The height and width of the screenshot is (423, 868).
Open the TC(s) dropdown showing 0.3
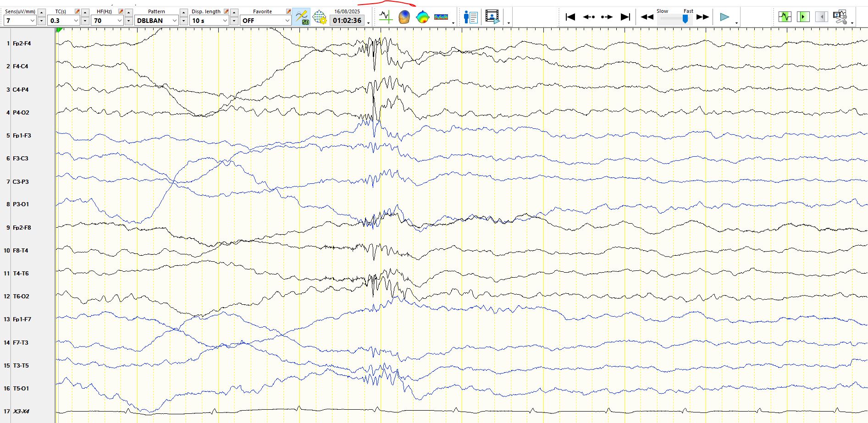tap(64, 21)
